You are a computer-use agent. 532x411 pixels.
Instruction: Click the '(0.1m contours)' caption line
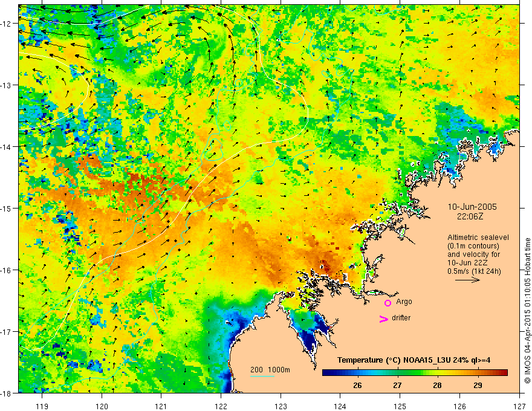tap(473, 246)
